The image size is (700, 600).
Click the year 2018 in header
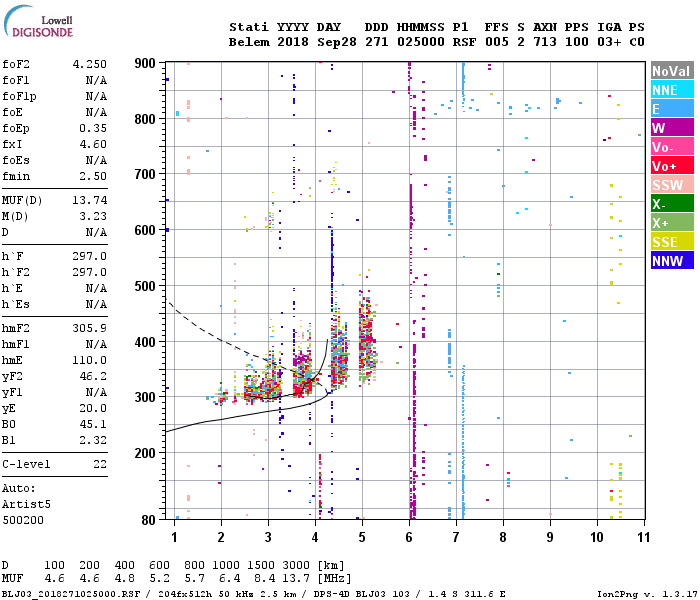click(293, 42)
